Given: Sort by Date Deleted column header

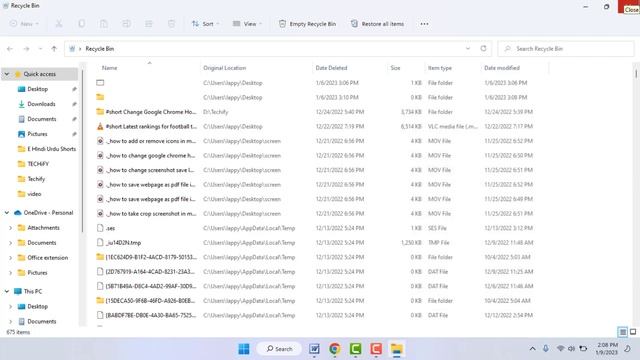Looking at the screenshot, I should click(x=331, y=68).
